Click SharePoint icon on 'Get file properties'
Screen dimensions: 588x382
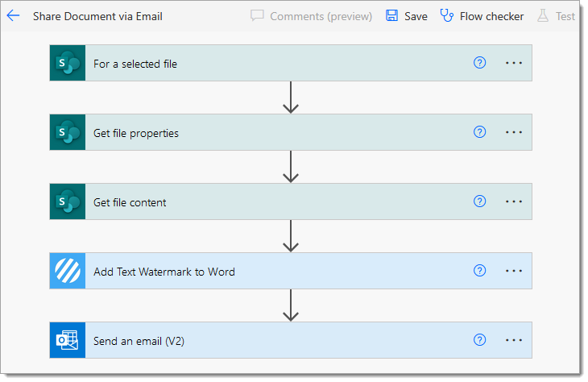pyautogui.click(x=68, y=132)
